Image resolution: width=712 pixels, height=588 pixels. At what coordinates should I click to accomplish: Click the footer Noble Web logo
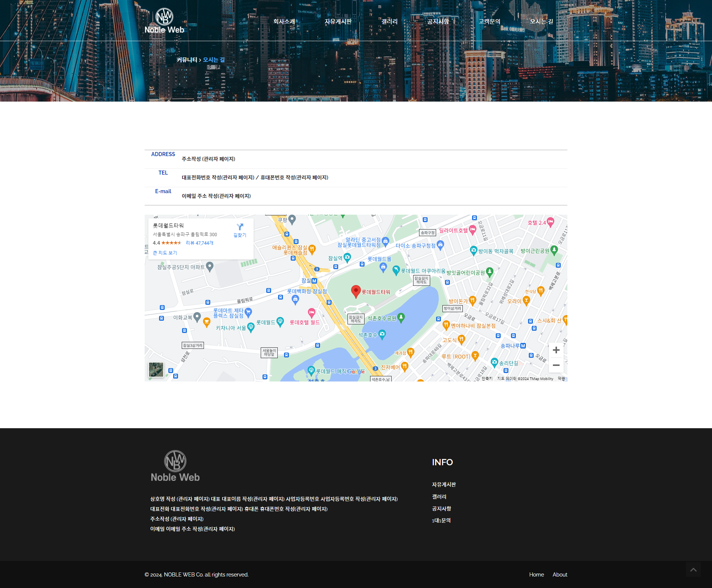tap(175, 466)
